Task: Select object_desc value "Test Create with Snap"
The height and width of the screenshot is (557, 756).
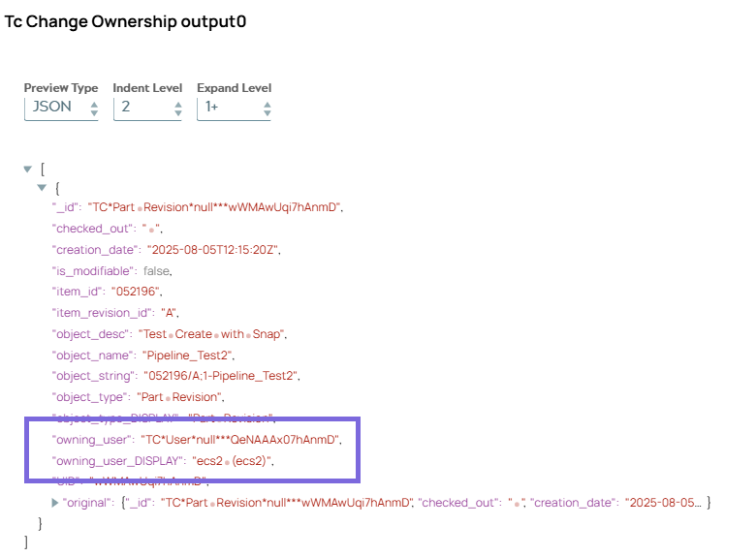Action: (x=211, y=334)
